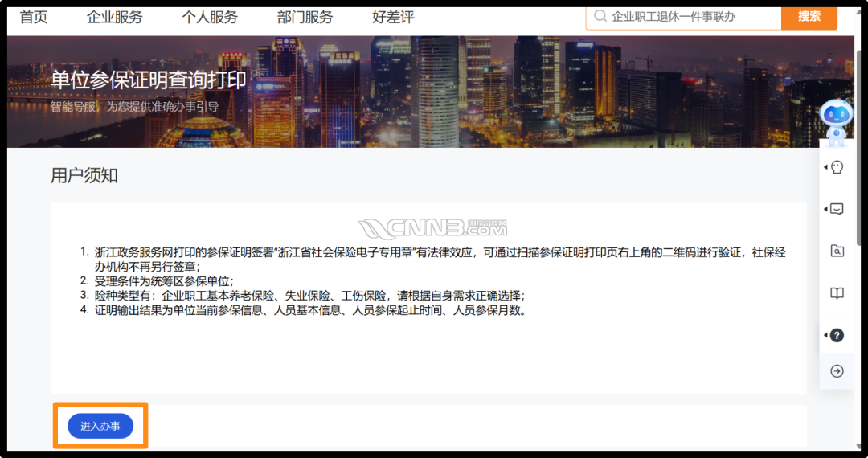Focus the 企业职工退休一件事联办 search field
Viewport: 868px width, 458px height.
[691, 16]
